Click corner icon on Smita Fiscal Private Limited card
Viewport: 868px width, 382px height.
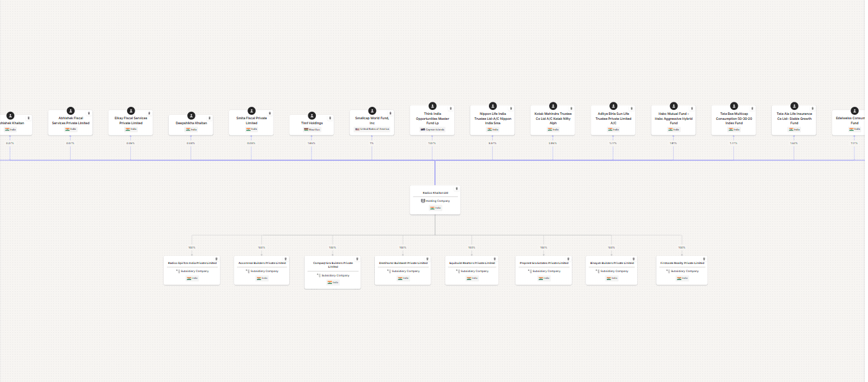pyautogui.click(x=269, y=112)
